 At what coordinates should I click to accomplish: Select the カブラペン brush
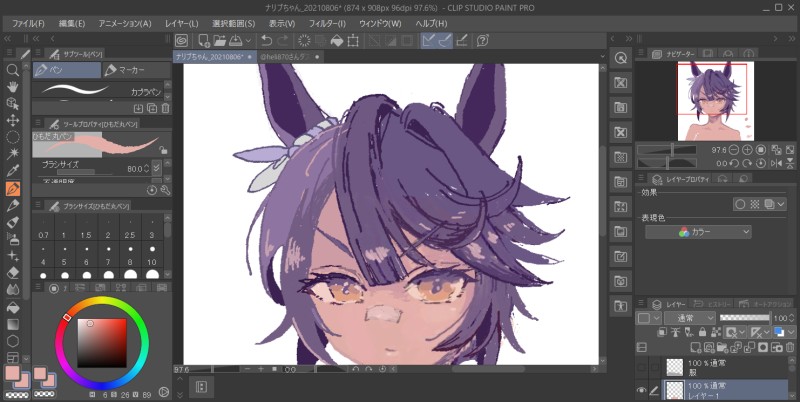point(98,90)
